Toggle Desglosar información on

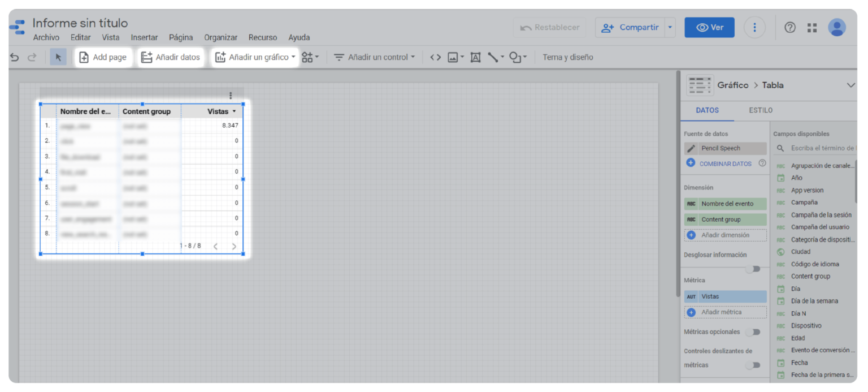click(x=754, y=269)
